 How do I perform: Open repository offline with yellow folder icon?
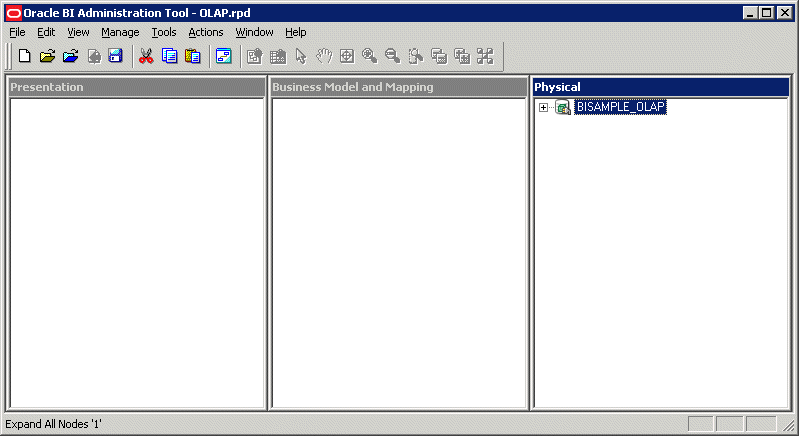47,56
